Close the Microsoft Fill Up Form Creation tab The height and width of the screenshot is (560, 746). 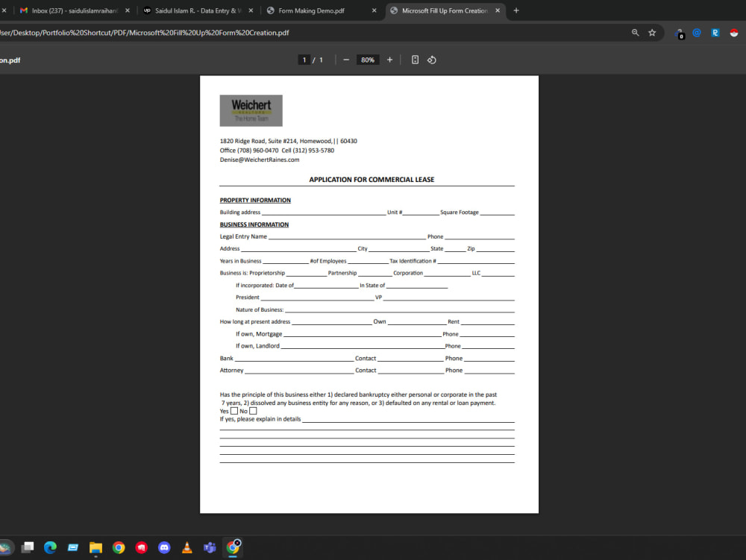coord(498,10)
